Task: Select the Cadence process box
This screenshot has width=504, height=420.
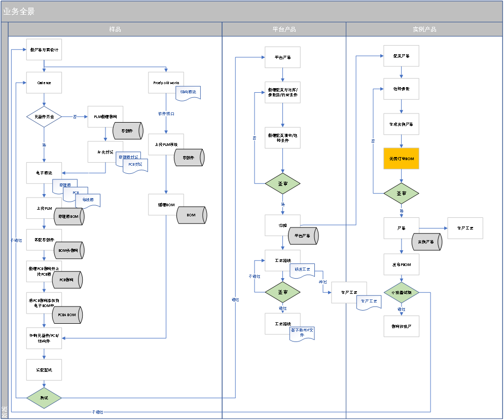Action: (44, 83)
